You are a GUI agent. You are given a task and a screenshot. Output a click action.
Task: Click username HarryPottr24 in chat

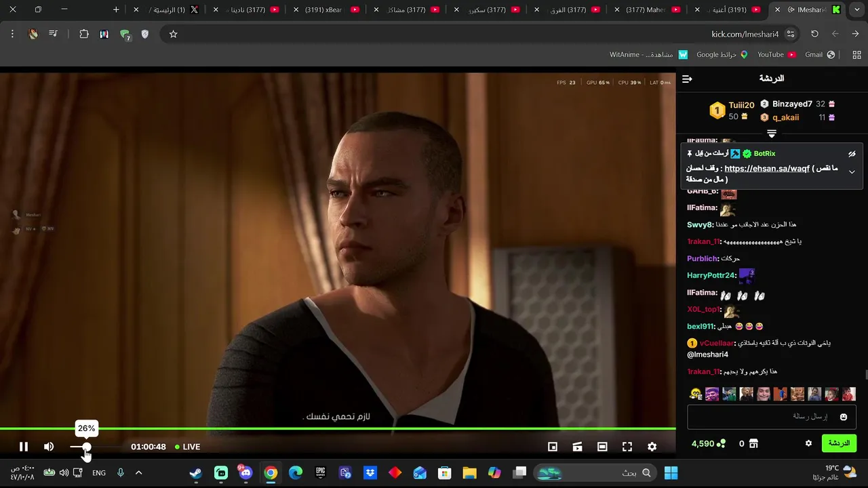711,275
